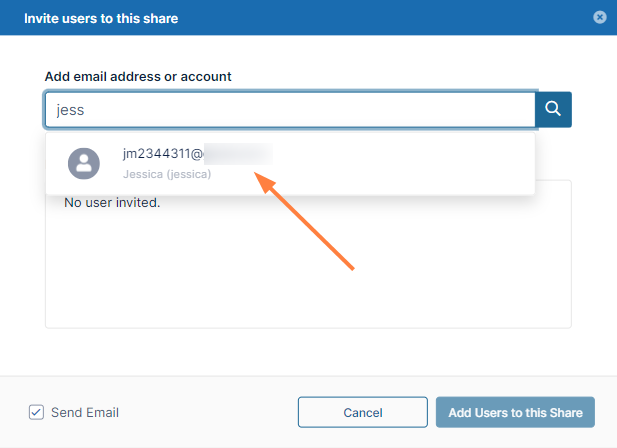Click the checkmark inside Send Email box
This screenshot has height=448, width=617.
(37, 412)
